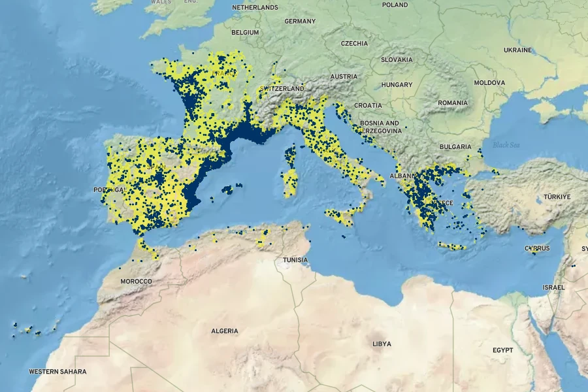Select the BELGIUM country label

(x=245, y=32)
